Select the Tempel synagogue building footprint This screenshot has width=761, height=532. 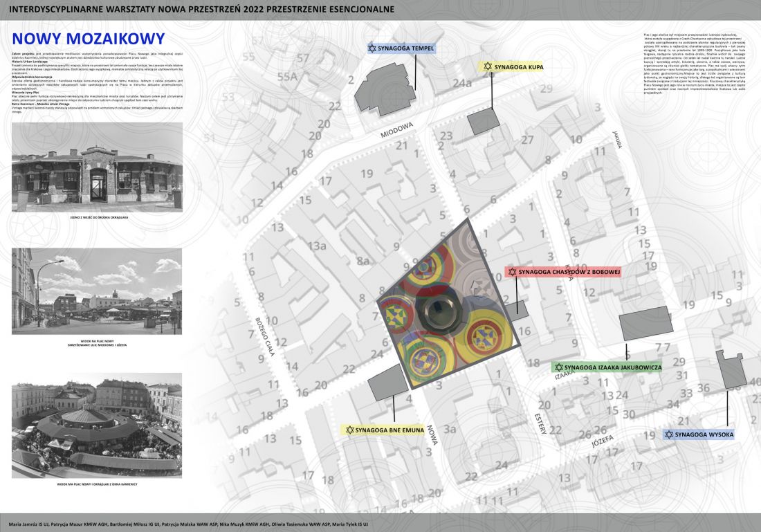click(386, 90)
